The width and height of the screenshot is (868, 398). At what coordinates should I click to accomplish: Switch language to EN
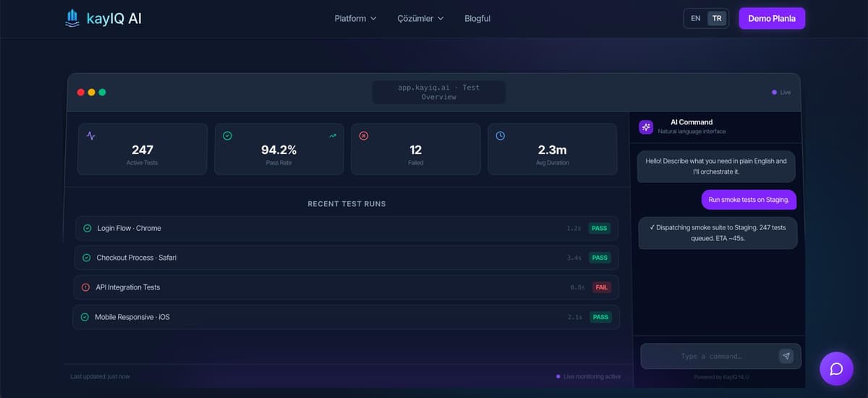pyautogui.click(x=695, y=18)
